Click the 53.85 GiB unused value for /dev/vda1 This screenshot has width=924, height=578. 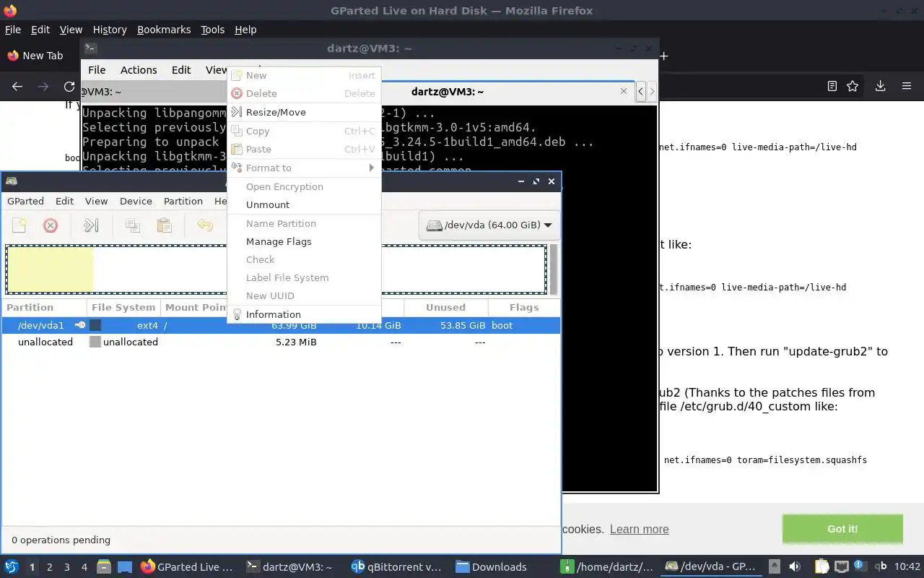point(463,325)
